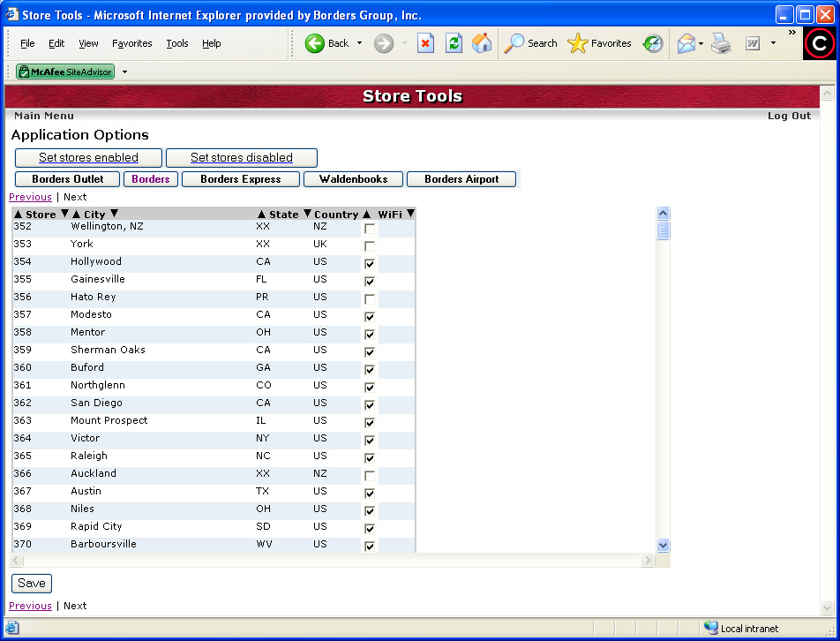Click the toolbar overflow chevron

coord(791,33)
